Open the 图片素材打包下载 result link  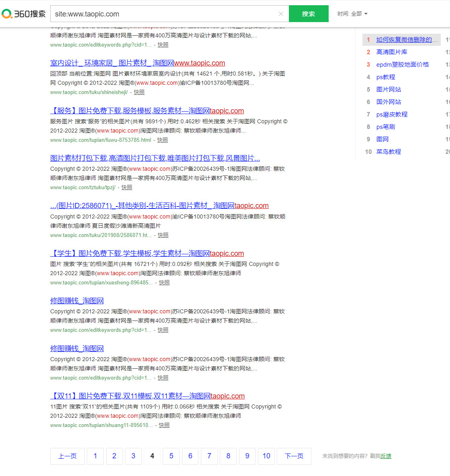point(155,158)
